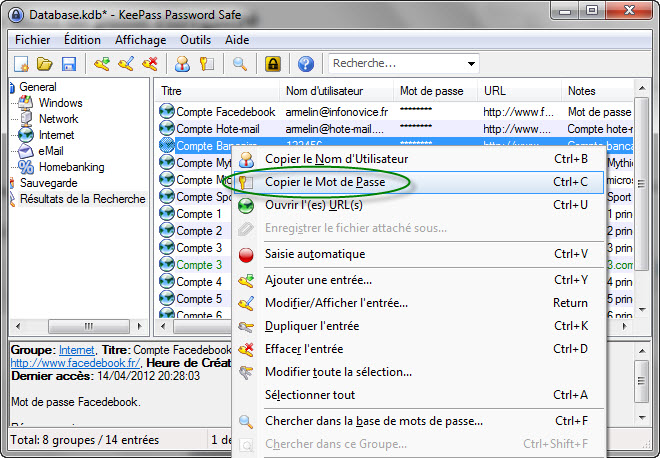Viewport: 660px width, 458px height.
Task: Click the Compte Hote-mail entry title
Action: [218, 129]
